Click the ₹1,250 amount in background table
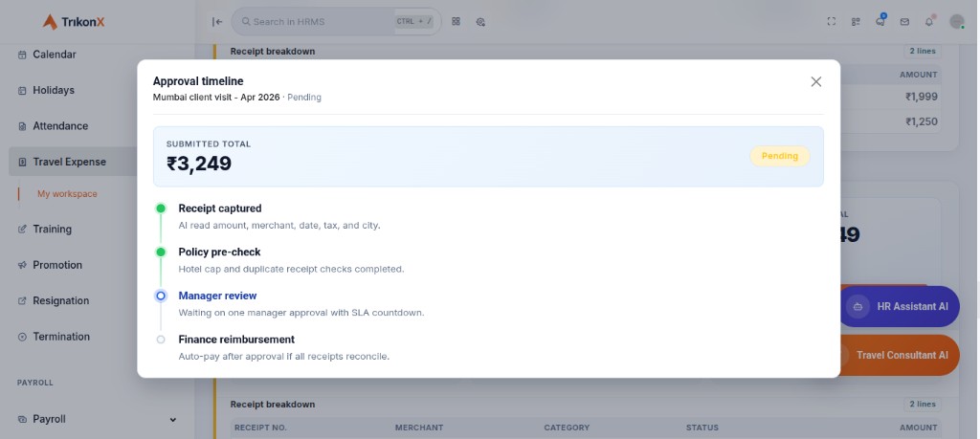This screenshot has width=980, height=439. 922,121
